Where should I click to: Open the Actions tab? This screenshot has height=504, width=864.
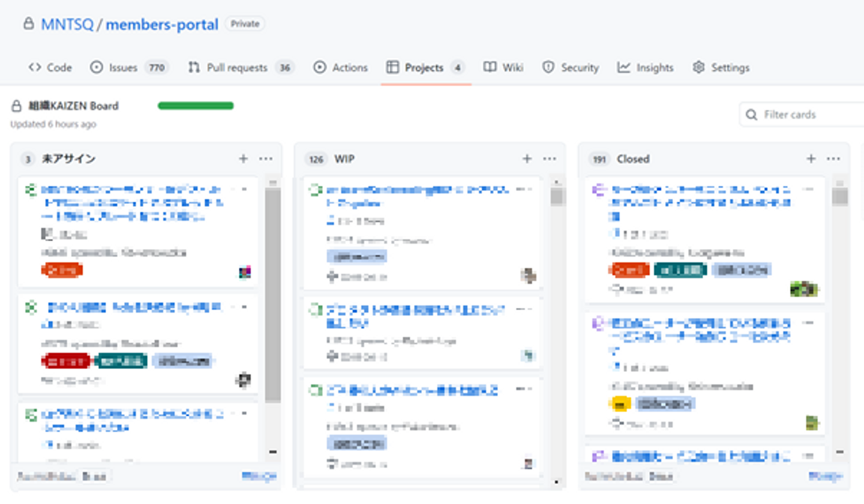tap(340, 67)
